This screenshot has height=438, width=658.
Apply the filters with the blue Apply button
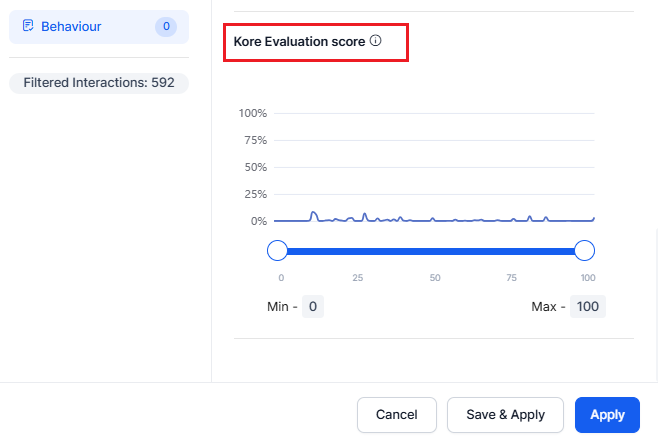[x=607, y=415]
